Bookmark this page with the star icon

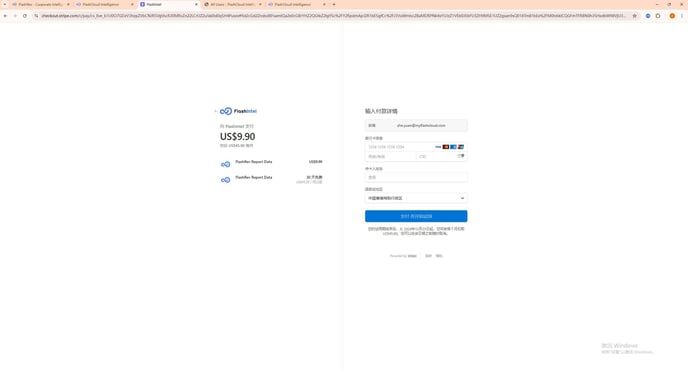click(634, 16)
